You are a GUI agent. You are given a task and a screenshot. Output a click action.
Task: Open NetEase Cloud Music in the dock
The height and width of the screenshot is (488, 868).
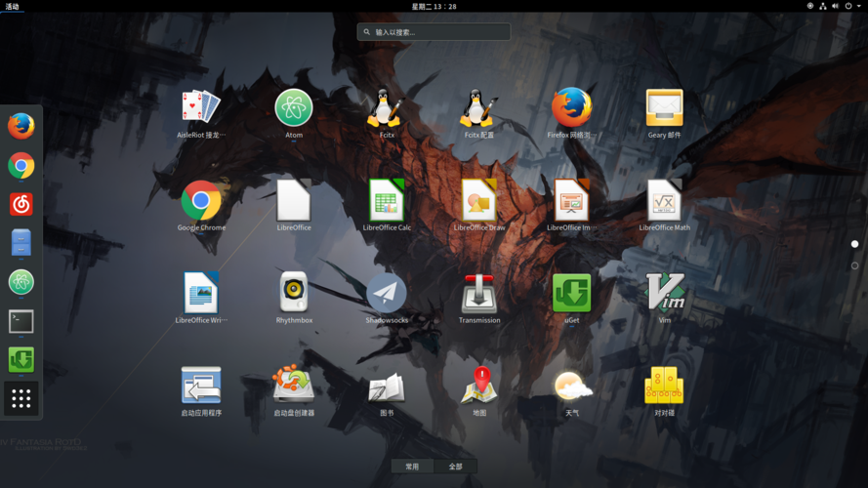[x=21, y=204]
